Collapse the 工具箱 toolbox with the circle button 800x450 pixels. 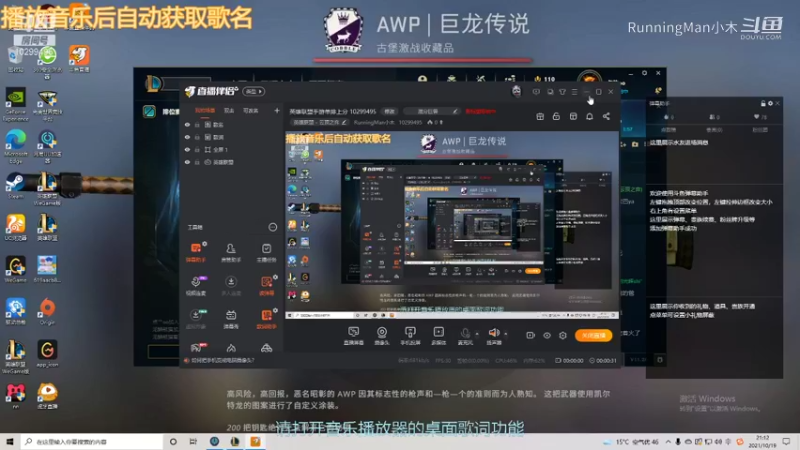[272, 227]
